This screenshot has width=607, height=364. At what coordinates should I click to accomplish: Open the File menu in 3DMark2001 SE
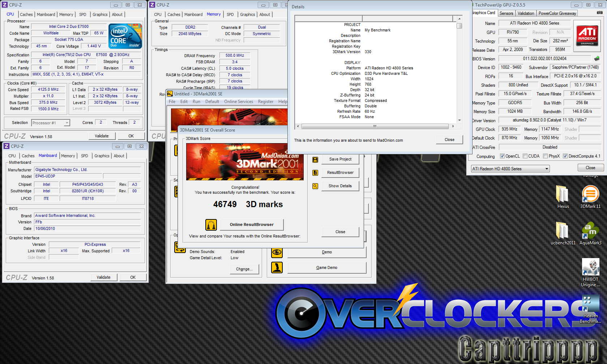click(172, 102)
